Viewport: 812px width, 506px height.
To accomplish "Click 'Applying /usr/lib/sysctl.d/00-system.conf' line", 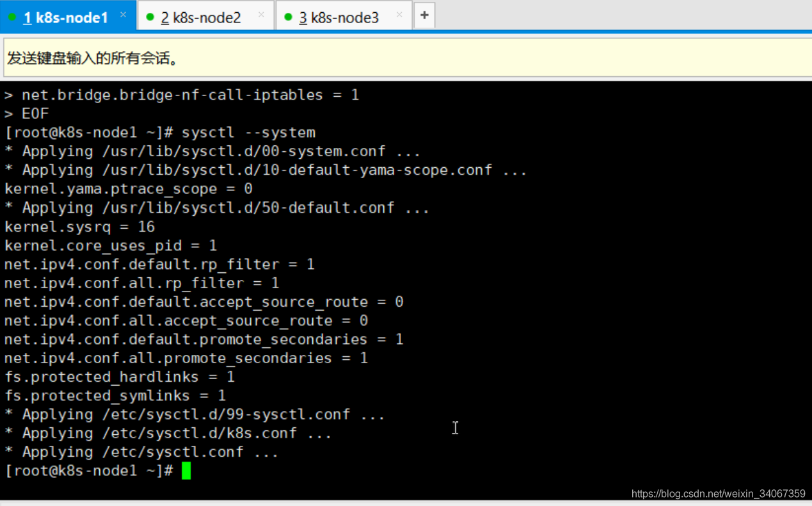I will (212, 151).
